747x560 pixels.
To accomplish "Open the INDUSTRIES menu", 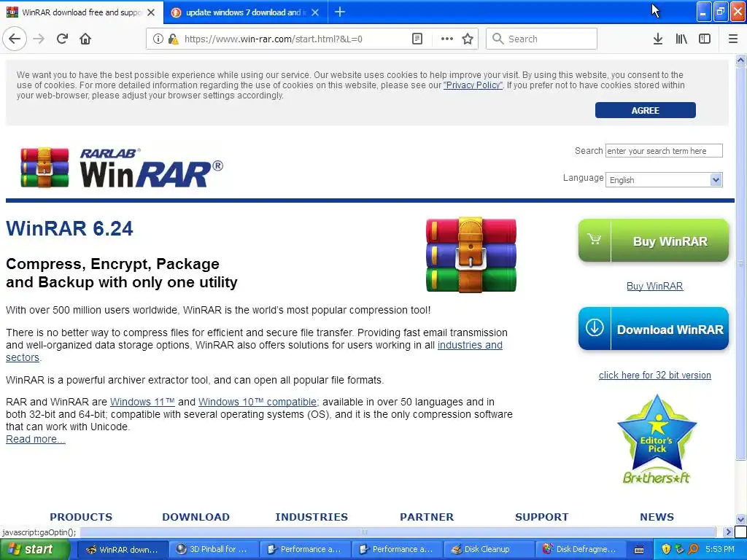I will tap(311, 517).
